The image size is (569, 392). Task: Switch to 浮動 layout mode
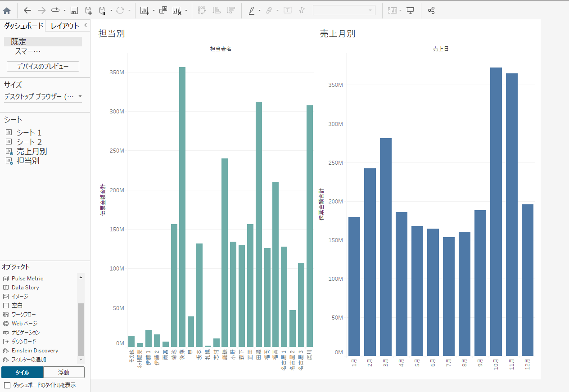[x=64, y=372]
